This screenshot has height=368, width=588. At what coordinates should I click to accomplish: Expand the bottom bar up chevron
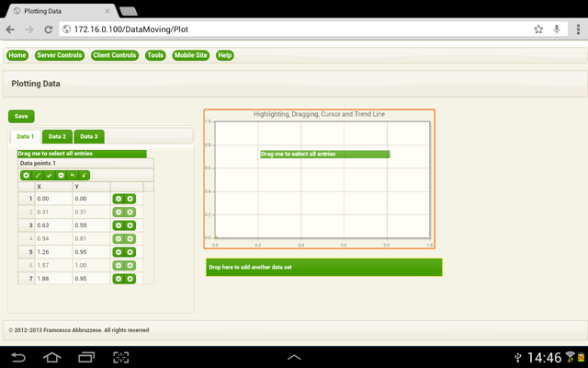(x=294, y=357)
